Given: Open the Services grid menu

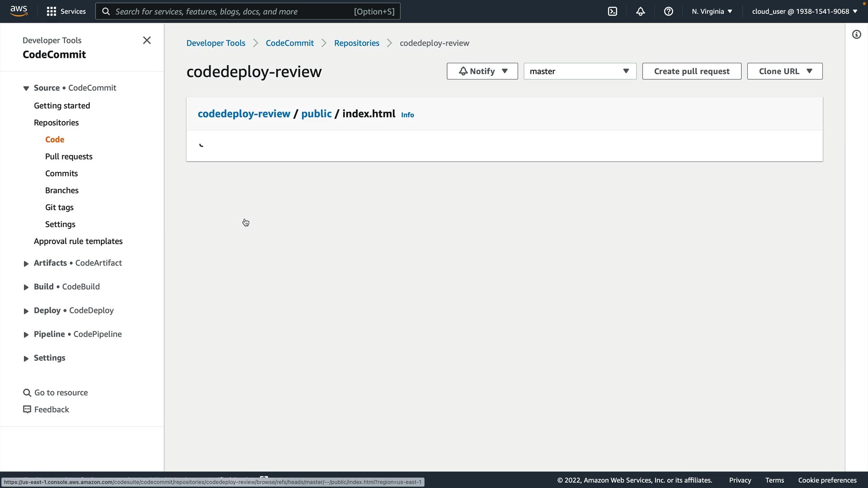Looking at the screenshot, I should pyautogui.click(x=66, y=11).
